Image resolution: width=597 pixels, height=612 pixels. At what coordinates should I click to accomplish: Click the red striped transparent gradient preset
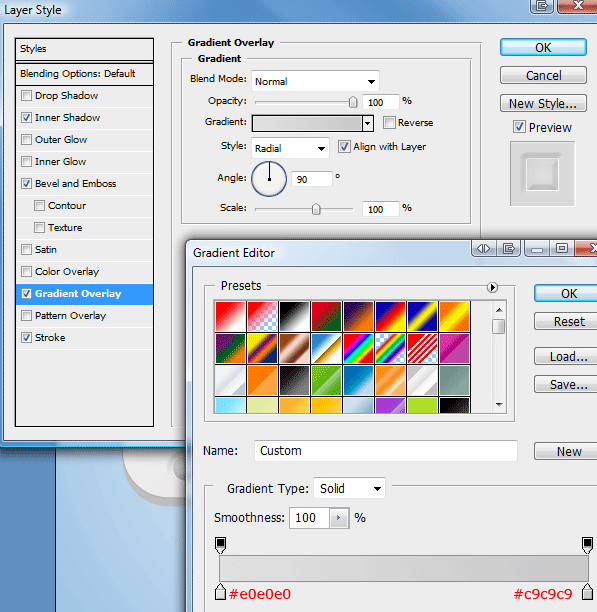pyautogui.click(x=422, y=349)
